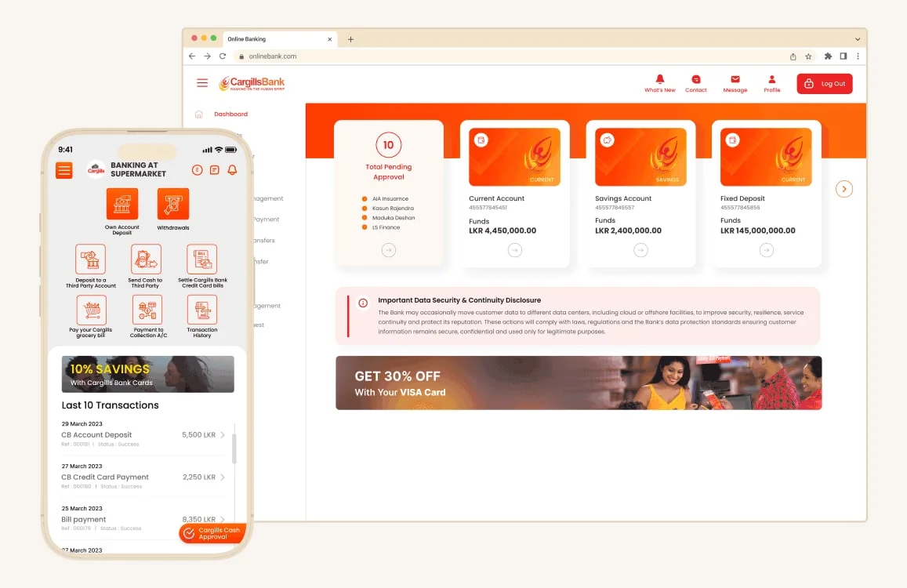Show next account cards with chevron

tap(844, 189)
